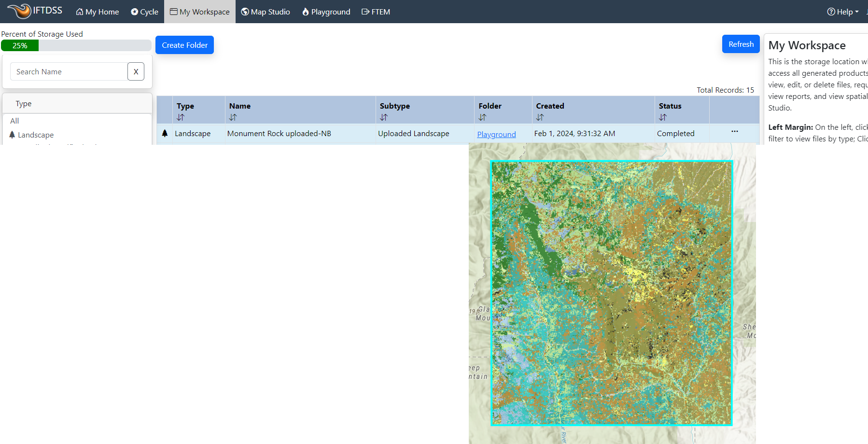Open Map Studio
This screenshot has height=444, width=868.
tap(266, 12)
